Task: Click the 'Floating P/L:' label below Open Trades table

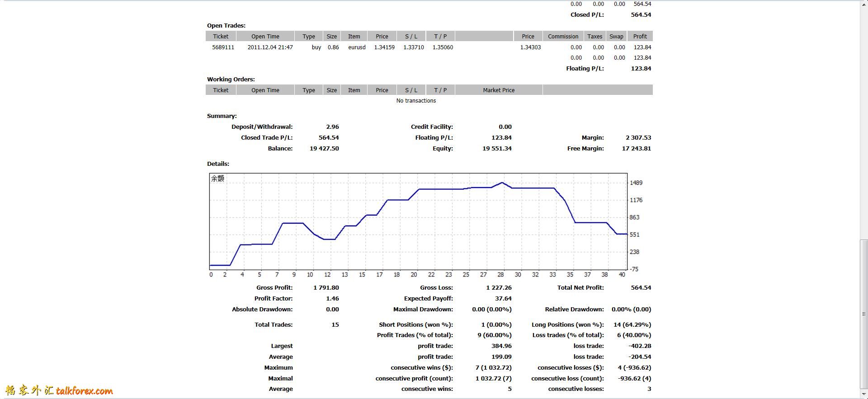Action: click(585, 68)
